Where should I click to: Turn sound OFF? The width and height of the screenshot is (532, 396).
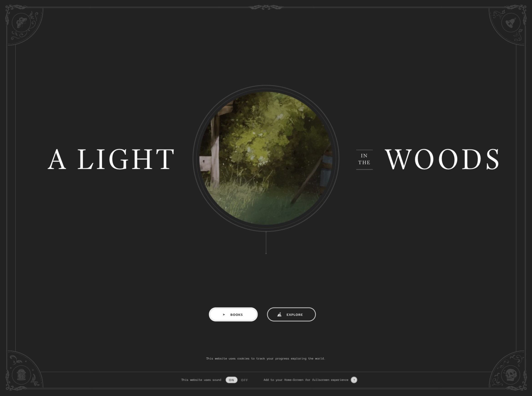coord(244,380)
